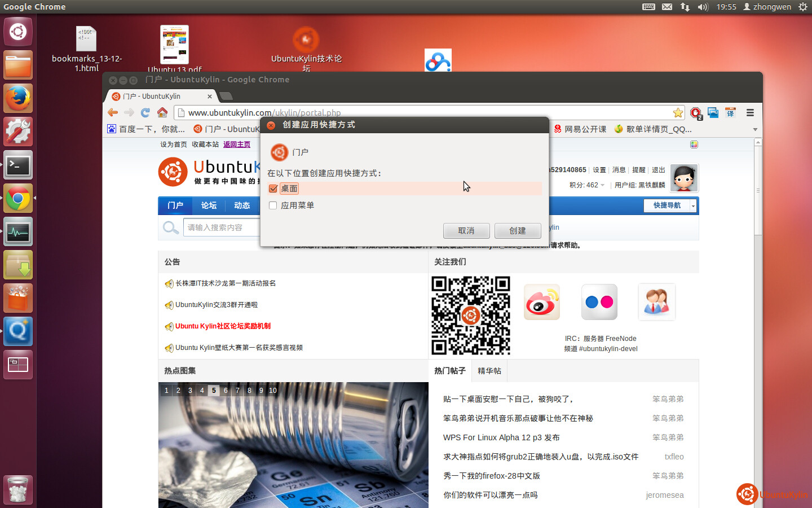
Task: Open the 积分: 462 dropdown arrow
Action: (x=602, y=185)
